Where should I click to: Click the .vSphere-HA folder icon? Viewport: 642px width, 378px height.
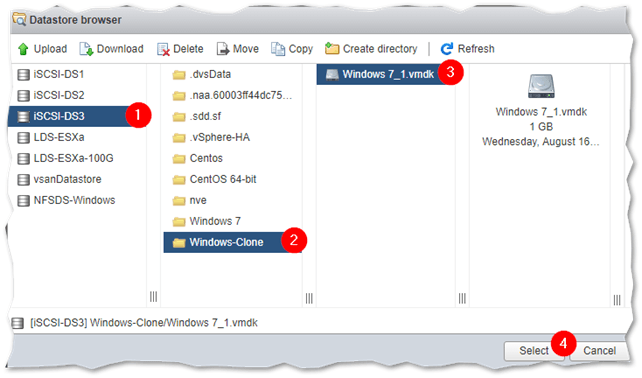(x=179, y=138)
